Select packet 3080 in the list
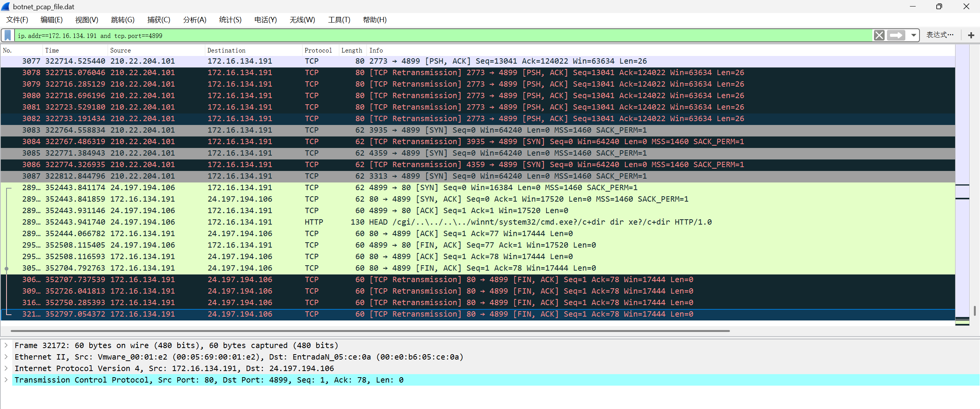 (x=478, y=96)
